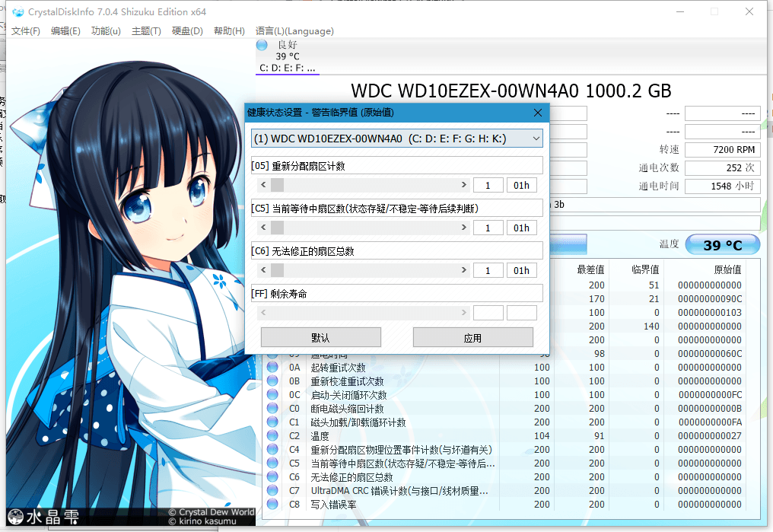773x532 pixels.
Task: Open the 编辑(E) menu
Action: [x=65, y=31]
